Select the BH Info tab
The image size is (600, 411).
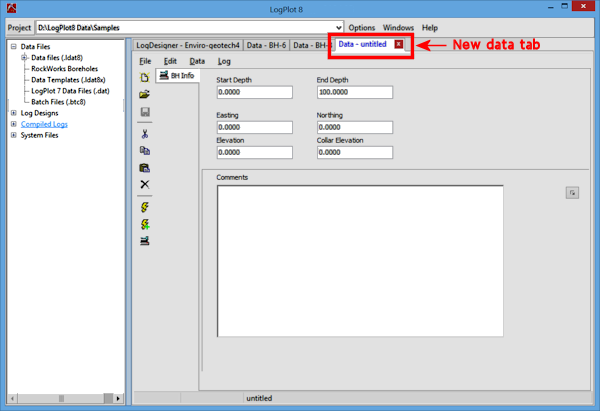click(176, 76)
